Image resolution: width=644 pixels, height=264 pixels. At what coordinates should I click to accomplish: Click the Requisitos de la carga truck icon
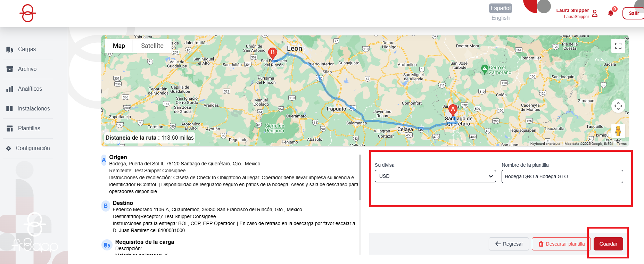click(107, 245)
